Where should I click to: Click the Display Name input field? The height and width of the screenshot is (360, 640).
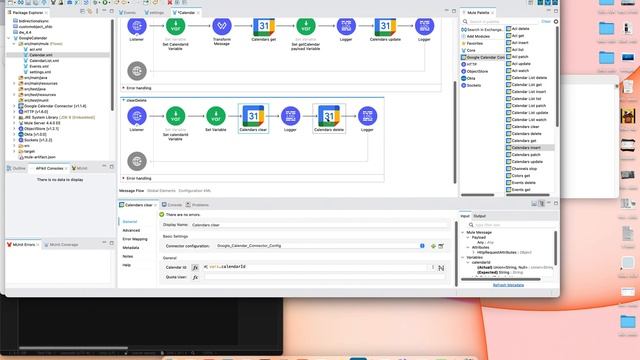click(x=319, y=225)
